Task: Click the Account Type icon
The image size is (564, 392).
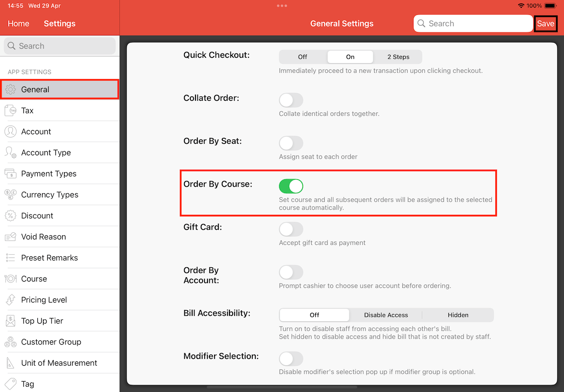Action: click(11, 152)
